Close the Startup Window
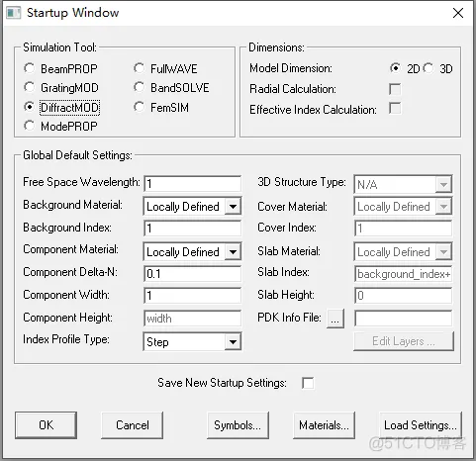Image resolution: width=476 pixels, height=461 pixels. (x=458, y=13)
